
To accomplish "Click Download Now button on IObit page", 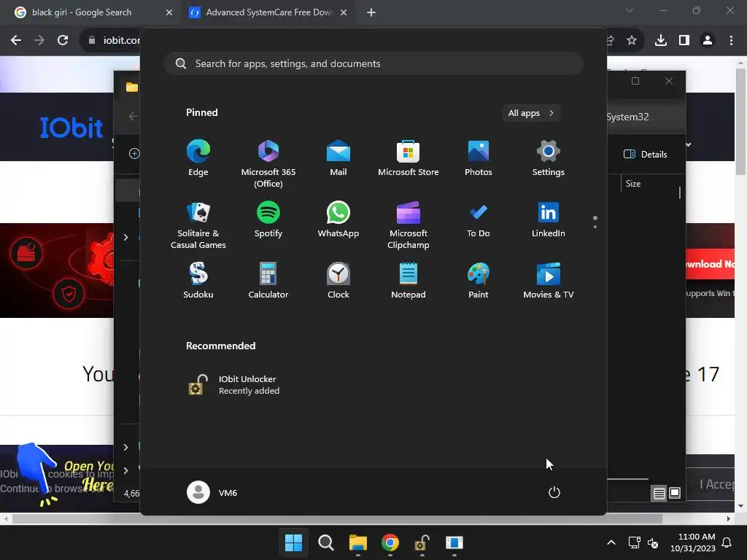I will click(x=710, y=264).
